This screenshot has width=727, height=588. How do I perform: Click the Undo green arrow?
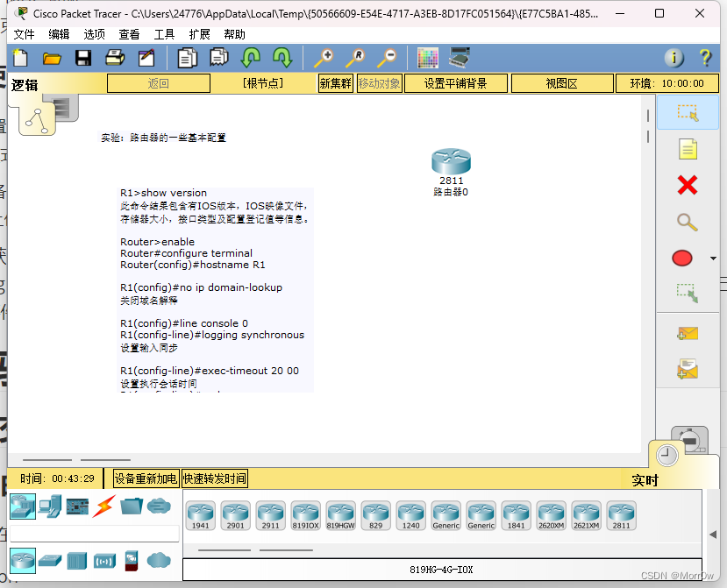[250, 58]
